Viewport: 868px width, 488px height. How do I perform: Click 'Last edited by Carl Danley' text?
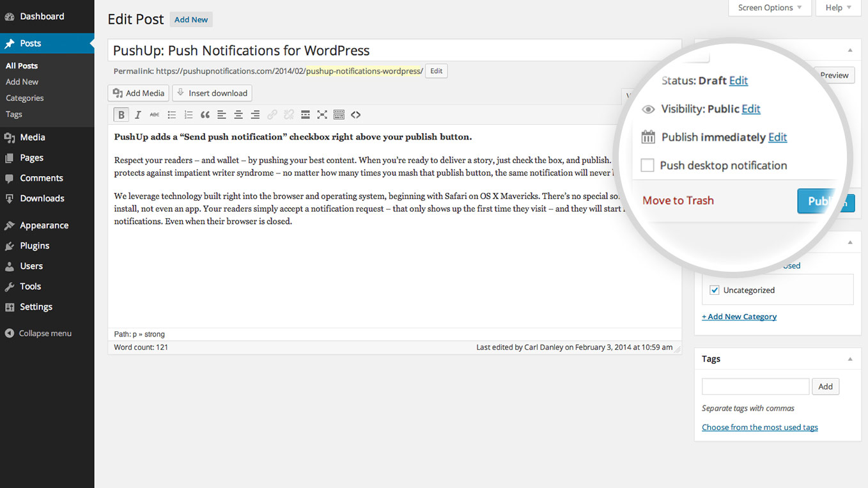[x=574, y=347]
